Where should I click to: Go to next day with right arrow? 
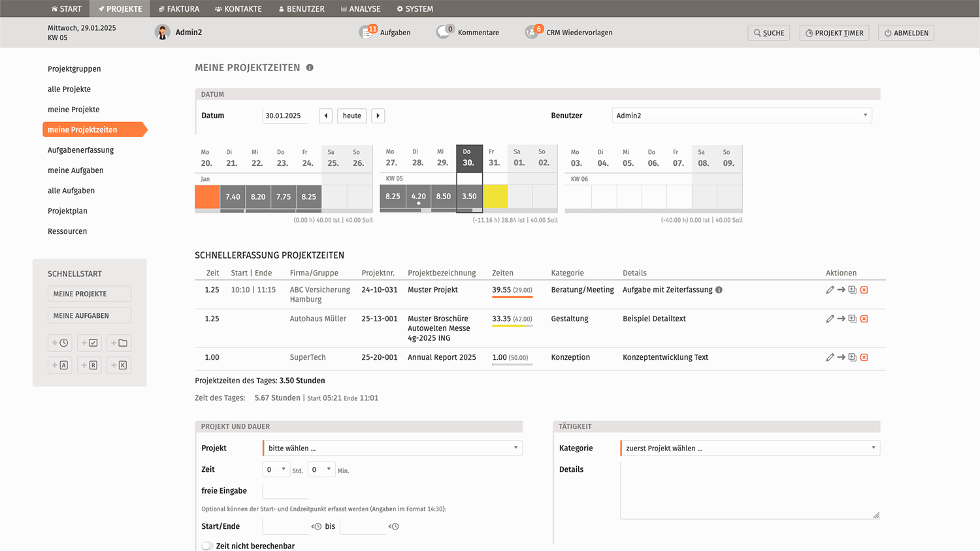pyautogui.click(x=378, y=116)
